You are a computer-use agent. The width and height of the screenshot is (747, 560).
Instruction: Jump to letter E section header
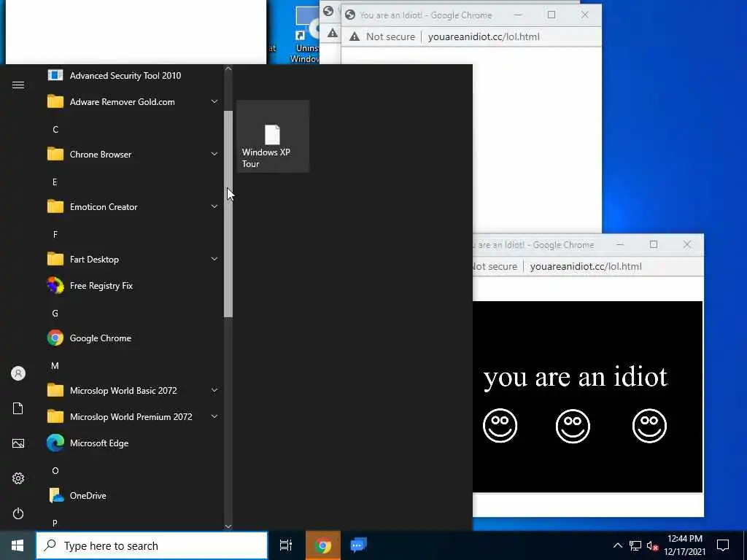click(55, 182)
